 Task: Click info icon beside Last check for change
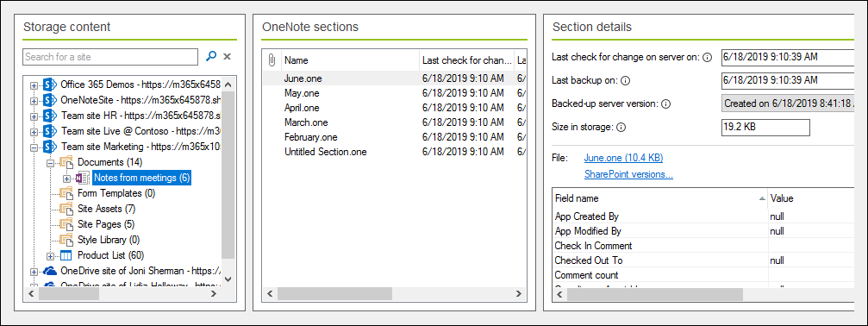click(x=707, y=57)
